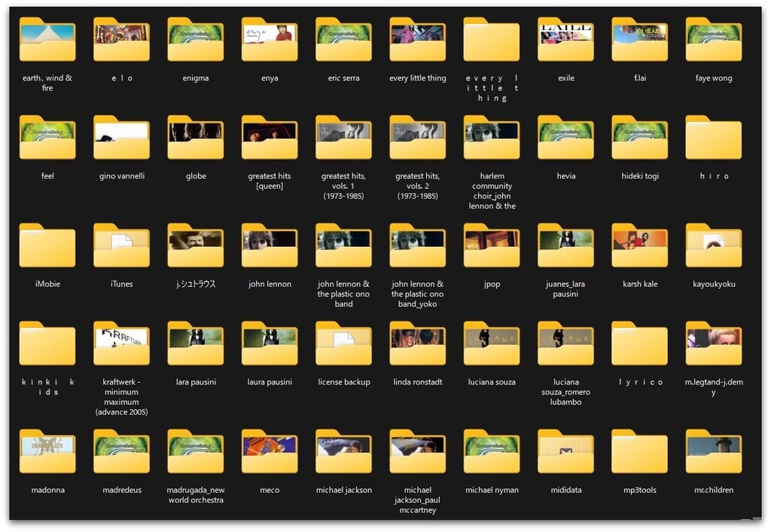Select the 'l y r i c o' label
The image size is (771, 532).
640,382
